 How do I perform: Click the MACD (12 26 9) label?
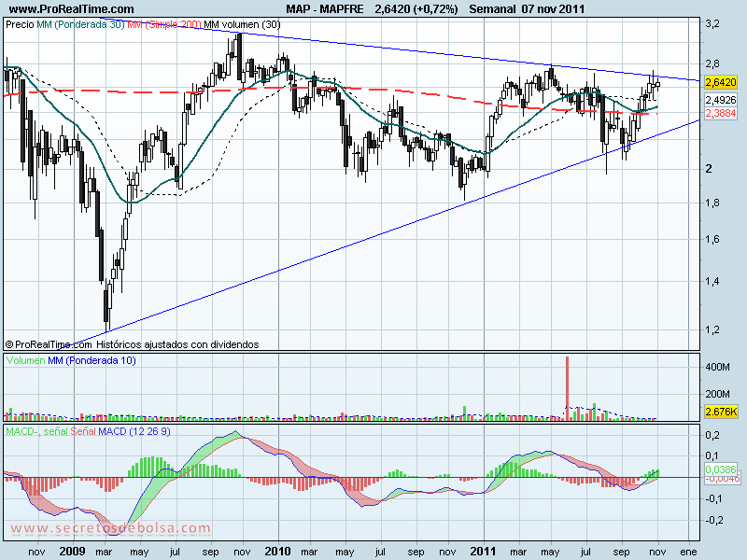[134, 431]
